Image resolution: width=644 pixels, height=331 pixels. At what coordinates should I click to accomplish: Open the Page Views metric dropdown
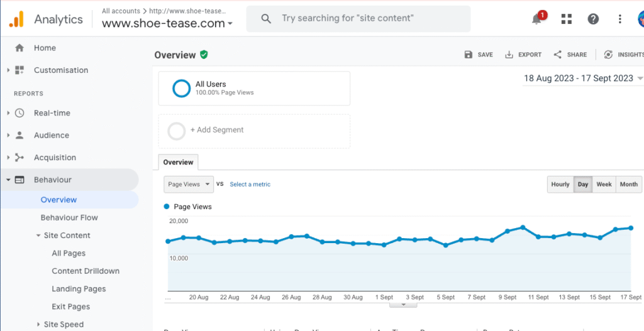[189, 185]
